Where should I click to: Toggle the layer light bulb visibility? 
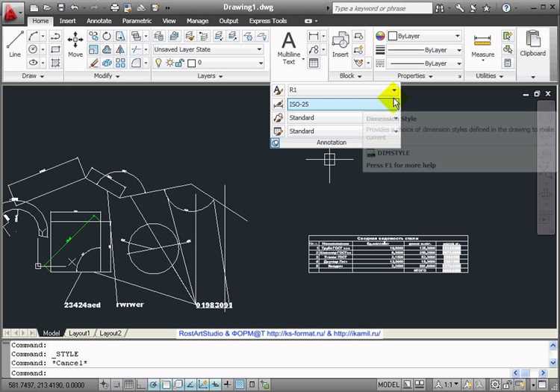(x=158, y=63)
